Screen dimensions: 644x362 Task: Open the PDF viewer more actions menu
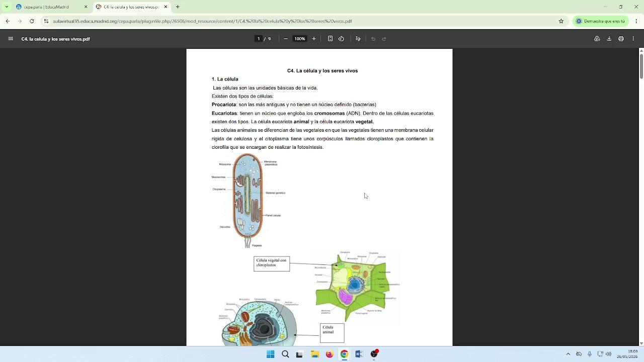pyautogui.click(x=633, y=39)
